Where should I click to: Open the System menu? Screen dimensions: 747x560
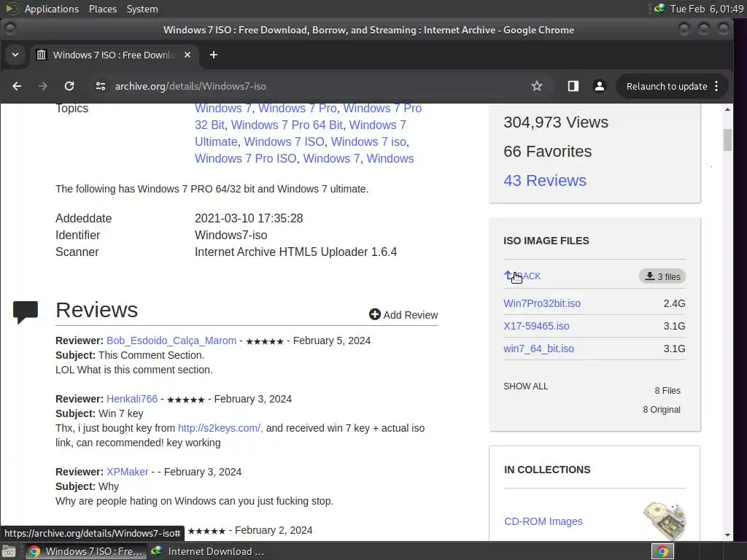point(142,9)
